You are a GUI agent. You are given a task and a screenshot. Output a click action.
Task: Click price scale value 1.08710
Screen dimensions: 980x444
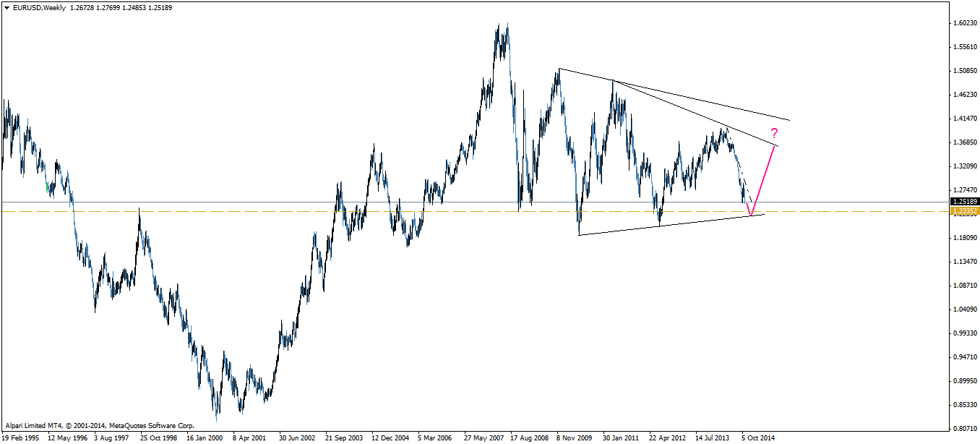click(966, 286)
